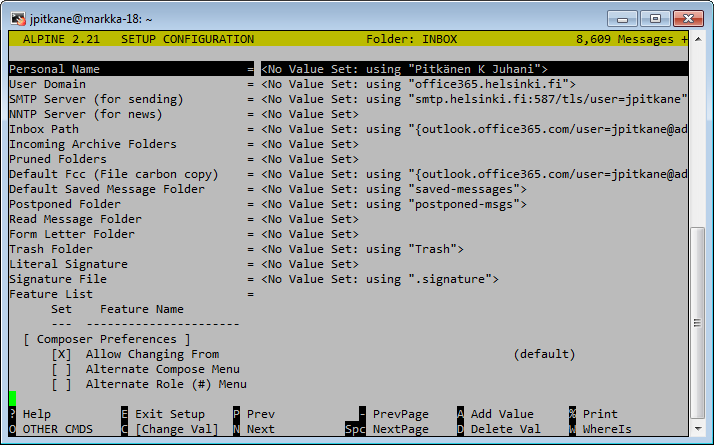Click Print command
Screen dimensions: 714x445
(593, 414)
